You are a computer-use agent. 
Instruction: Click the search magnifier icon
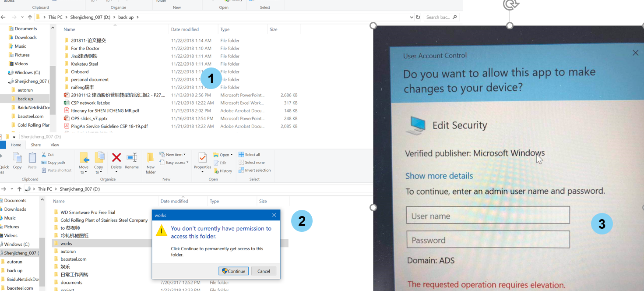tap(455, 17)
